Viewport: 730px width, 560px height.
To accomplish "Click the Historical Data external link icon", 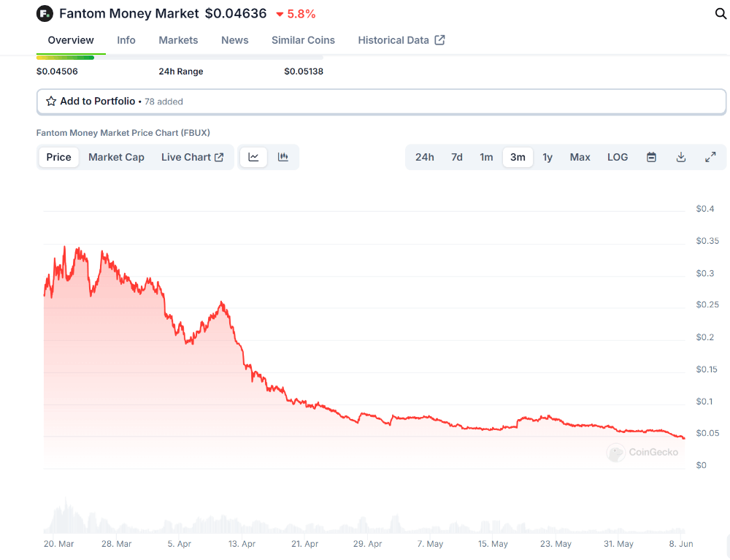I will point(439,40).
